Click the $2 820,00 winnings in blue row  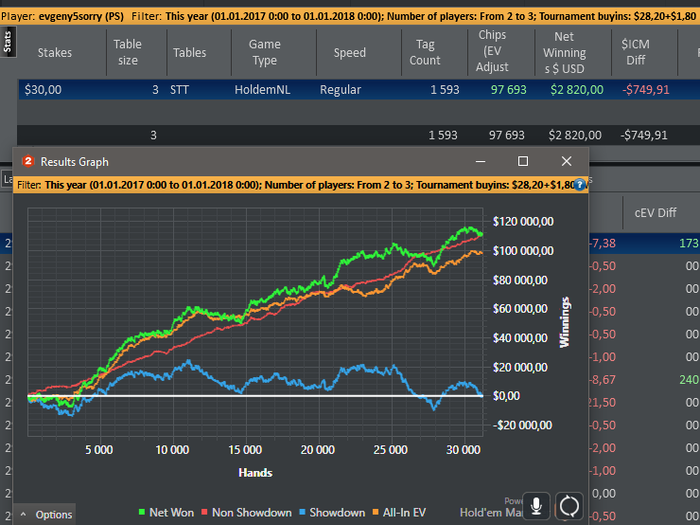[x=577, y=90]
